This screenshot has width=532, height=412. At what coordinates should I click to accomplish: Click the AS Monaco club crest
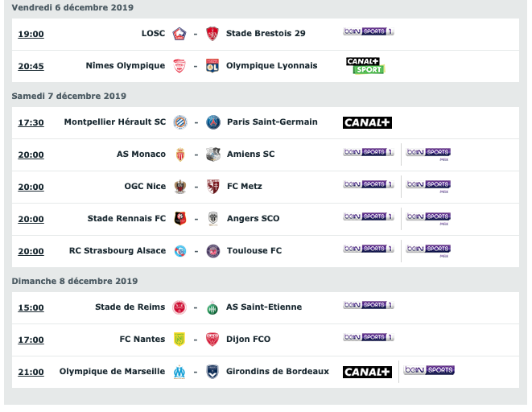[180, 154]
